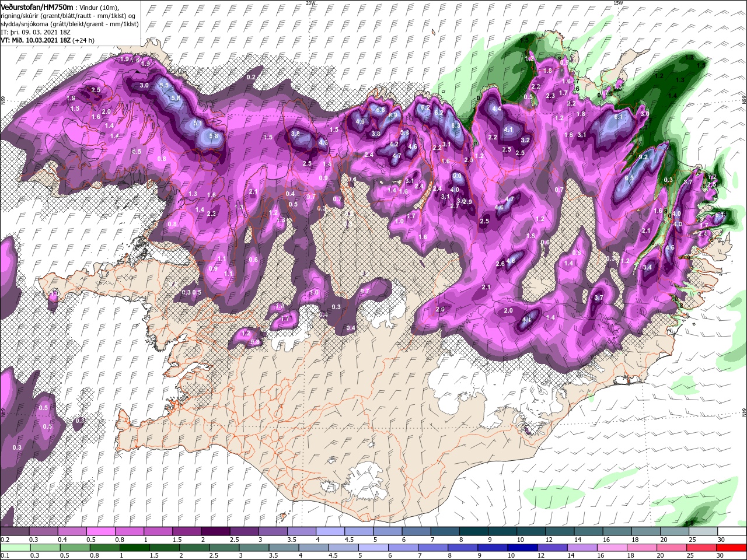Select the lower scale 0.5–0.8 green swatch
This screenshot has height=560, width=747.
click(x=76, y=548)
